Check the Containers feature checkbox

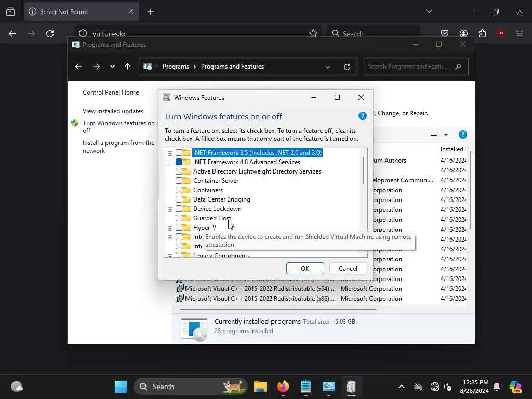[179, 190]
